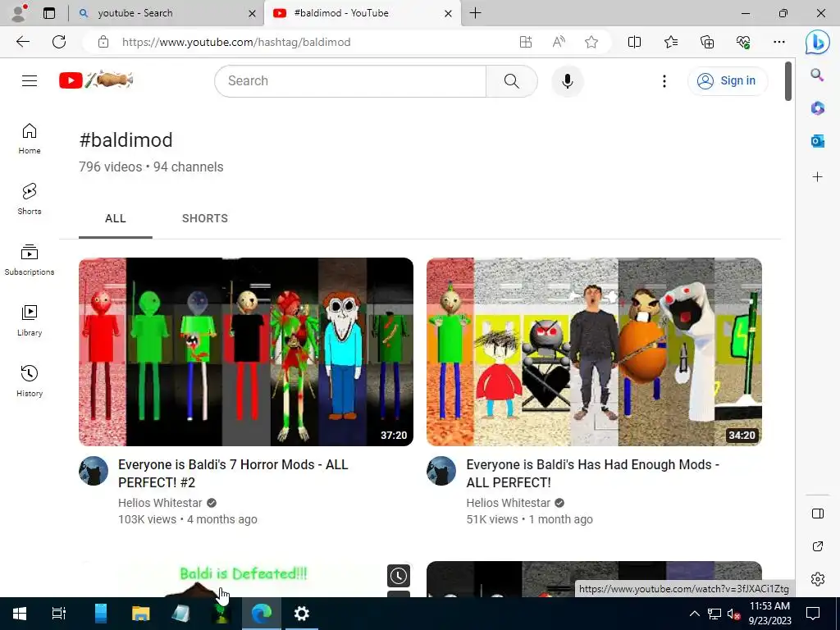The image size is (840, 630).
Task: Toggle split screen in the Edge toolbar
Action: point(634,42)
